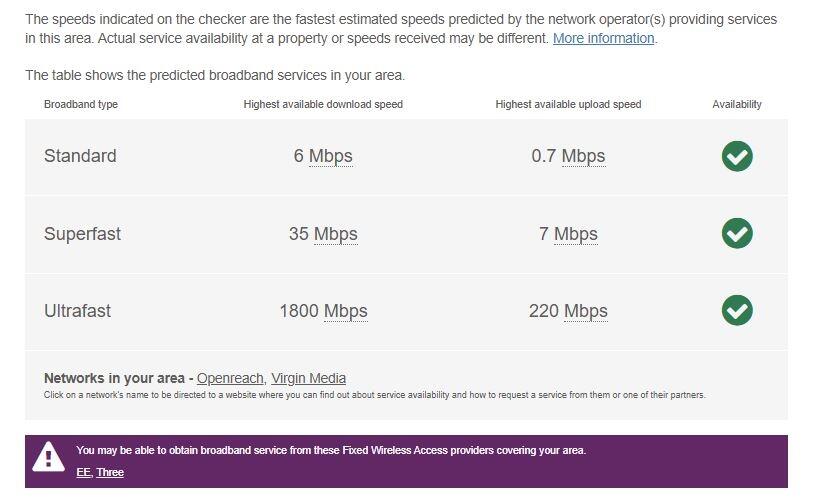
Task: Click Mbps abbreviation in Standard download speed
Action: point(330,156)
